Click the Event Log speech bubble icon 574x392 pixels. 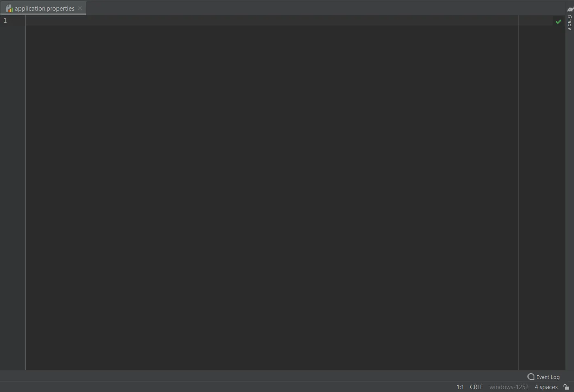(531, 376)
